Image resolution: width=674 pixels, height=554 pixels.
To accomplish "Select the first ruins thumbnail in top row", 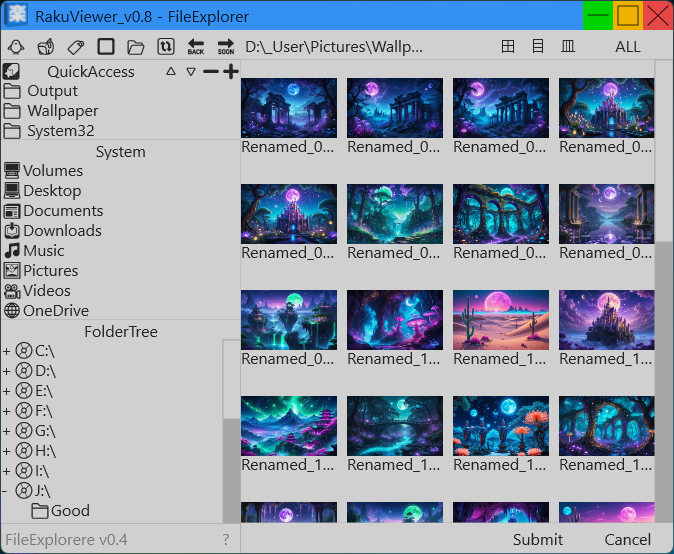I will coord(289,108).
